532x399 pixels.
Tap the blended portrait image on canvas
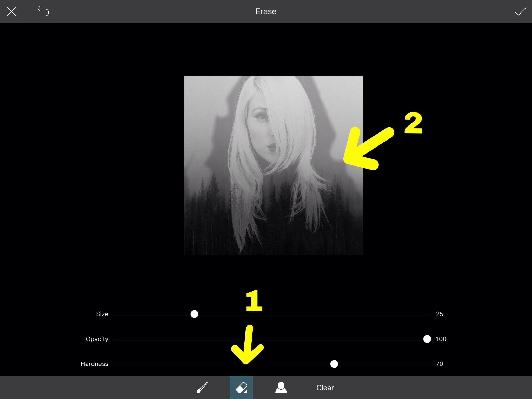tap(273, 165)
